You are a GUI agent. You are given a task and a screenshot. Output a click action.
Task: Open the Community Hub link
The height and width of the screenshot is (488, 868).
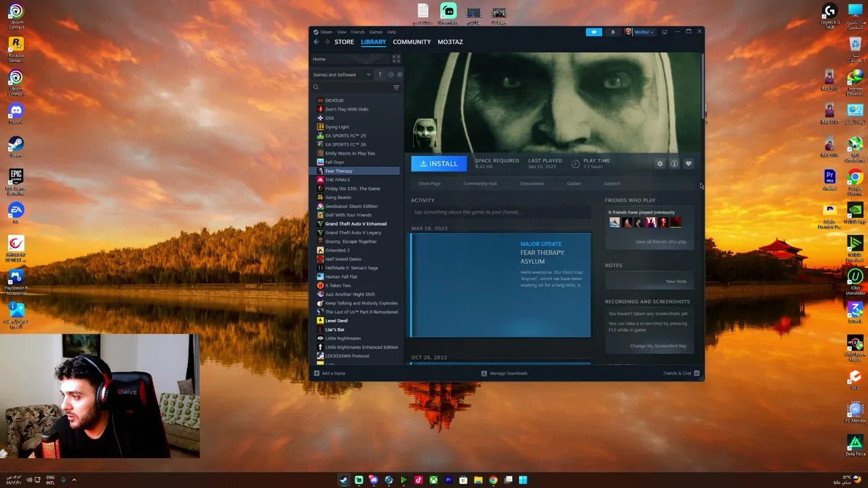click(480, 184)
